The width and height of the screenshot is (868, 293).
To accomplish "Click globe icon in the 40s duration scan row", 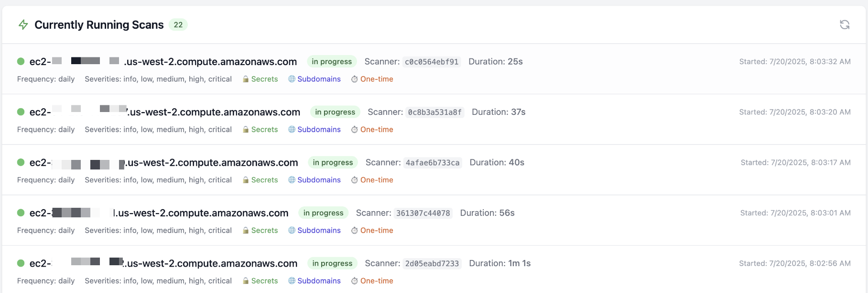I will [292, 180].
